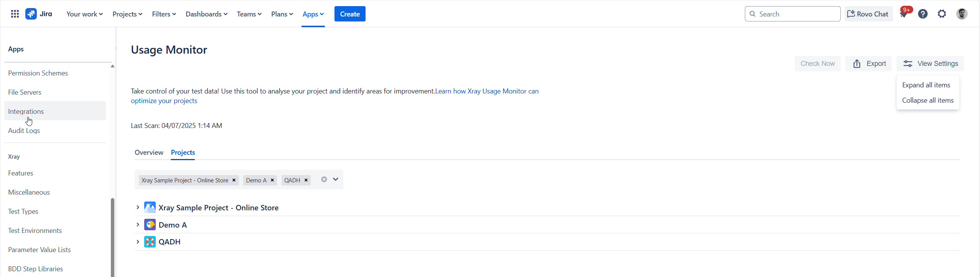Click the Export button
The width and height of the screenshot is (980, 277).
(x=869, y=64)
